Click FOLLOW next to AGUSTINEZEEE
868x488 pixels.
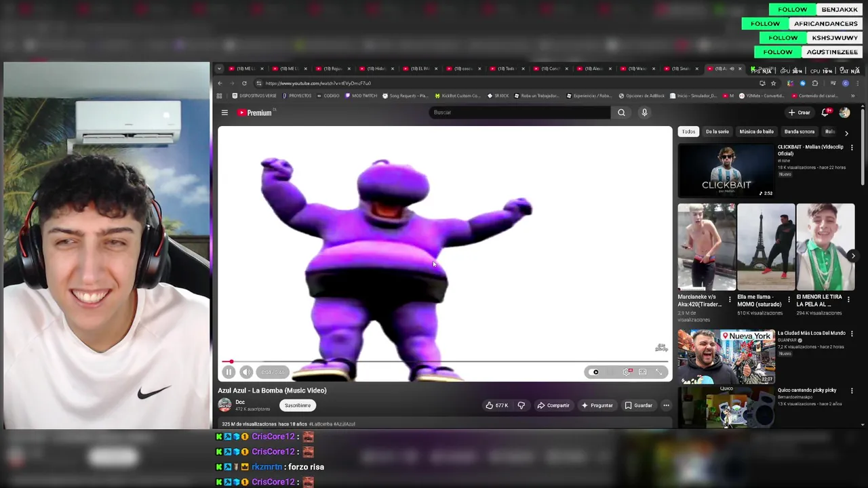click(778, 52)
